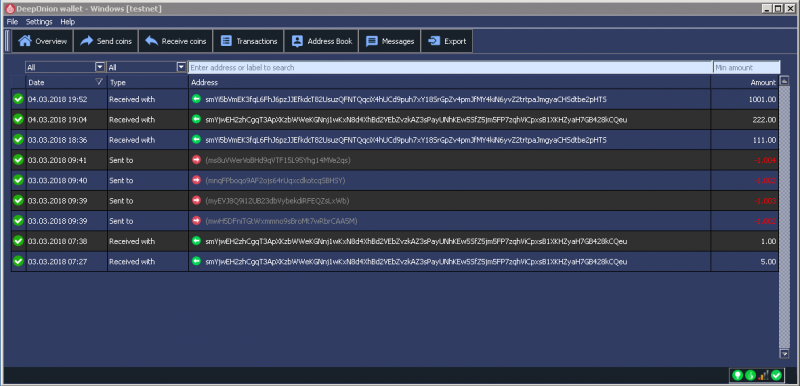Select the 1001.00 amount cell

744,99
